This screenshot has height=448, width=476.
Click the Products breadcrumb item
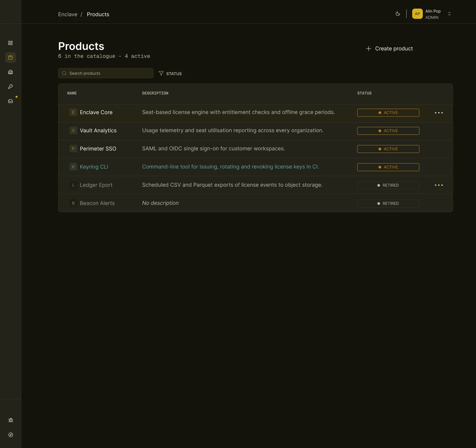[x=98, y=14]
